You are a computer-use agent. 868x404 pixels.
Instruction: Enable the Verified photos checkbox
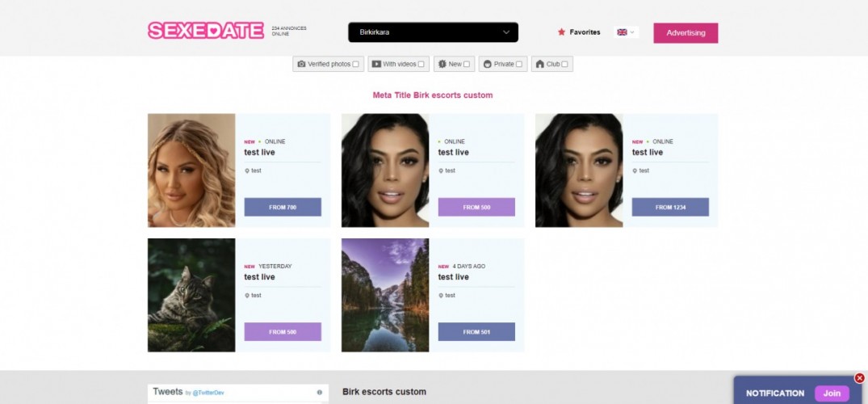(x=355, y=65)
